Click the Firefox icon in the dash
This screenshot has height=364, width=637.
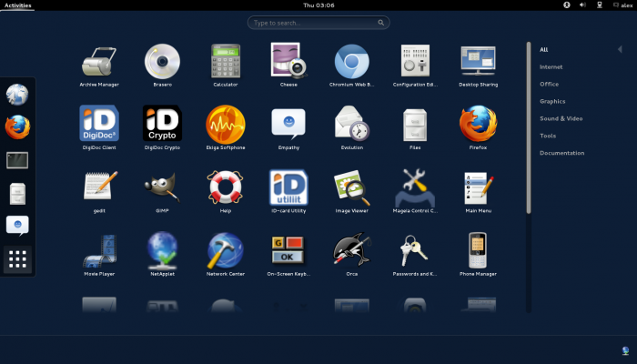[x=17, y=127]
